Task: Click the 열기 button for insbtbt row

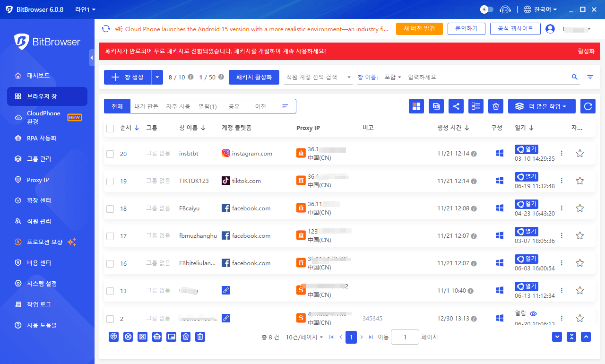Action: point(527,149)
